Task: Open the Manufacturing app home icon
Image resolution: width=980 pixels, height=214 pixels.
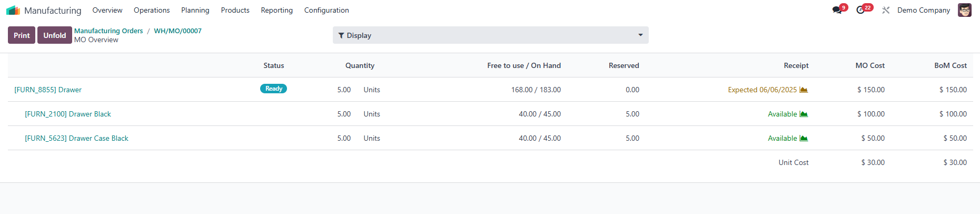Action: [x=13, y=10]
